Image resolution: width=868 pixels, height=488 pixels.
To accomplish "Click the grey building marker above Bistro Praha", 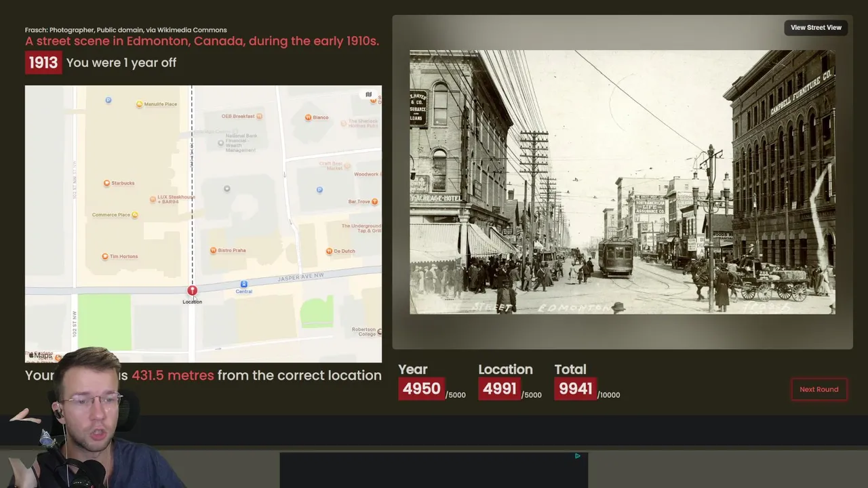I will pyautogui.click(x=227, y=188).
